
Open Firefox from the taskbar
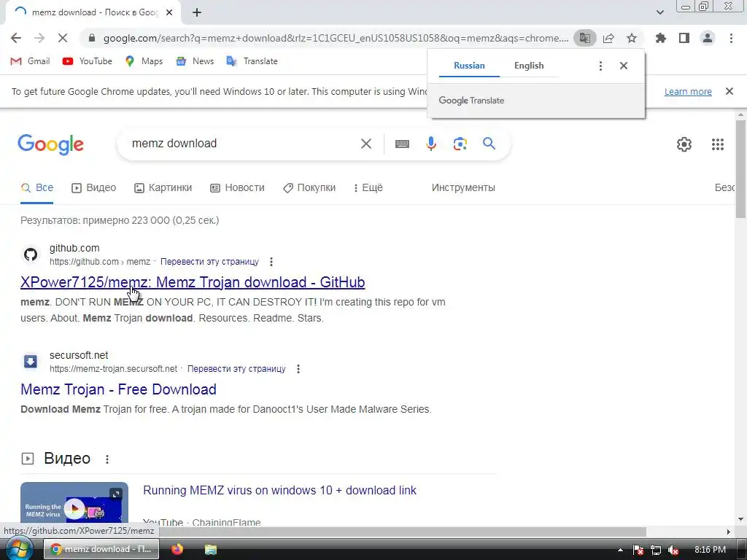coord(177,549)
